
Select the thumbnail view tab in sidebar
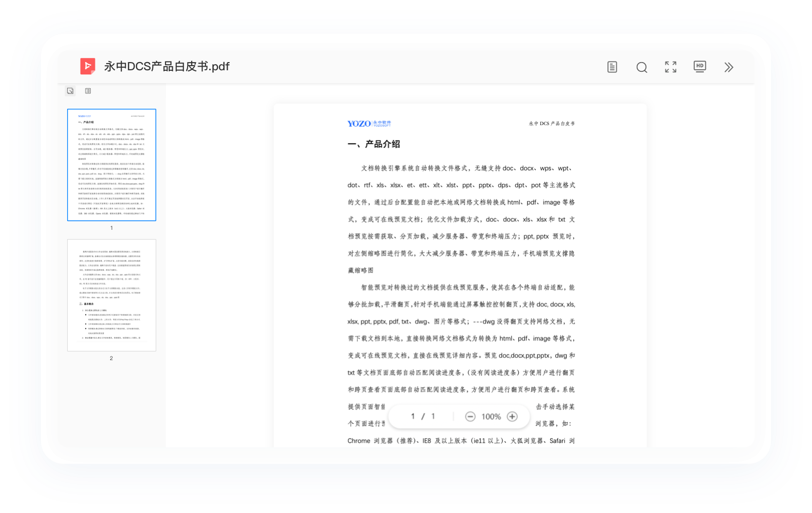coord(70,91)
